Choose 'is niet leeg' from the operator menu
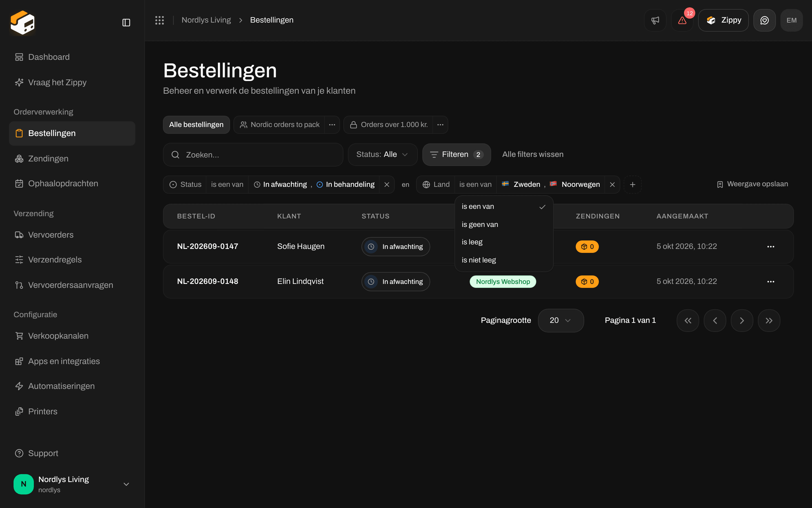 click(x=504, y=260)
